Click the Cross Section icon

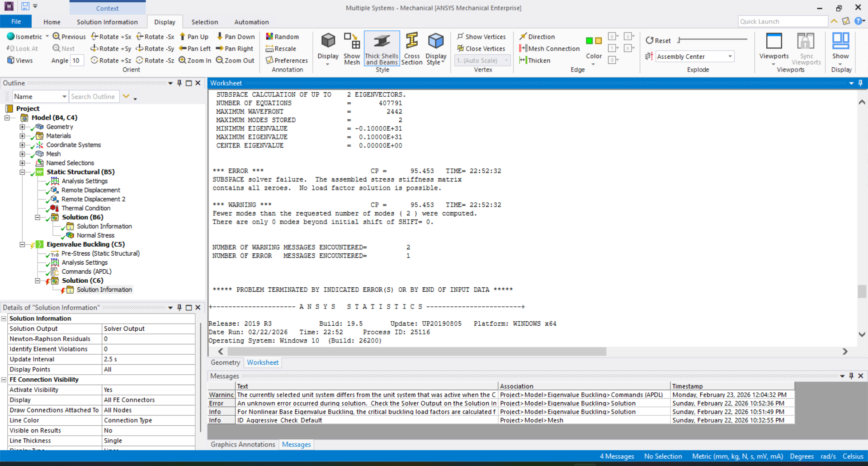pyautogui.click(x=411, y=48)
